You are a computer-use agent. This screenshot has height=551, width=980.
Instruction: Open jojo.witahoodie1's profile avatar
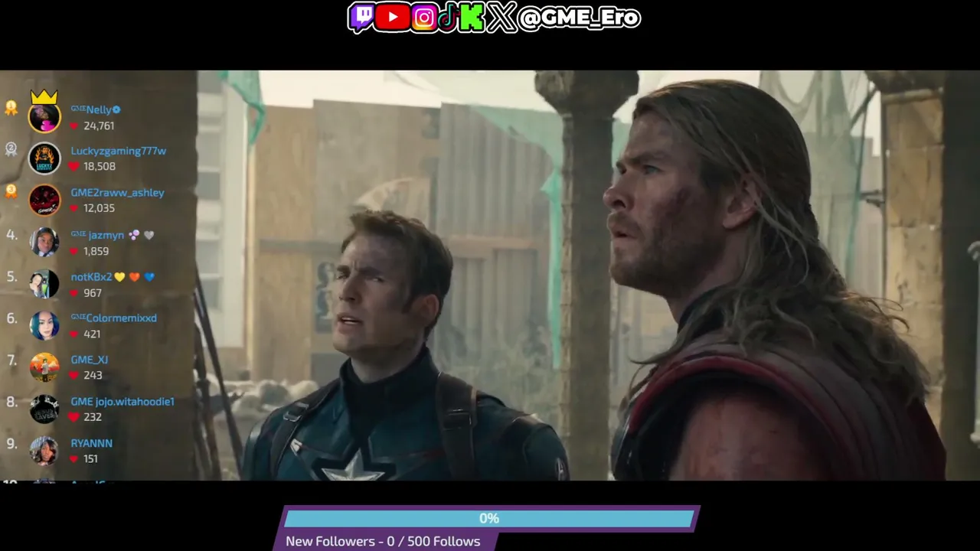pyautogui.click(x=44, y=409)
